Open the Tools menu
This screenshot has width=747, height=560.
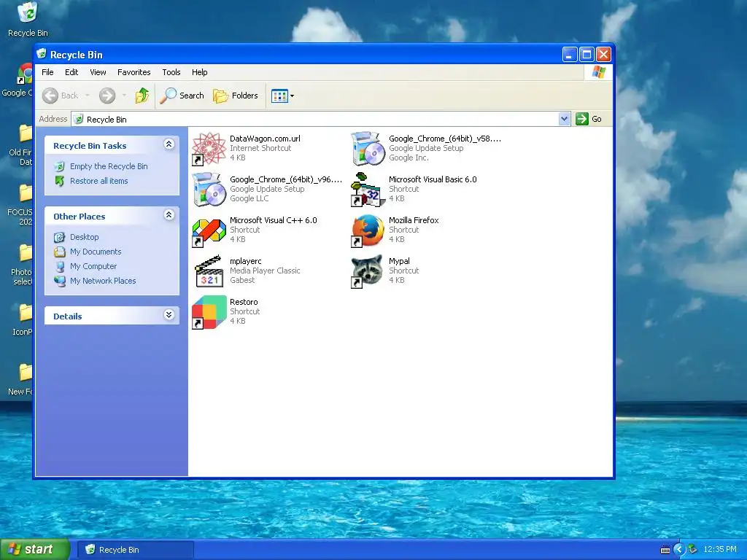pos(171,72)
